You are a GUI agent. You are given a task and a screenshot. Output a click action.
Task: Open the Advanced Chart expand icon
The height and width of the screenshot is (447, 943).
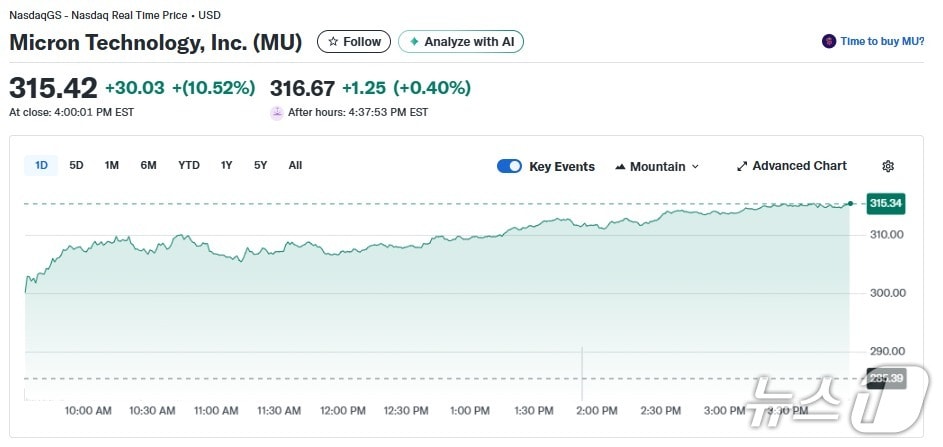tap(742, 167)
